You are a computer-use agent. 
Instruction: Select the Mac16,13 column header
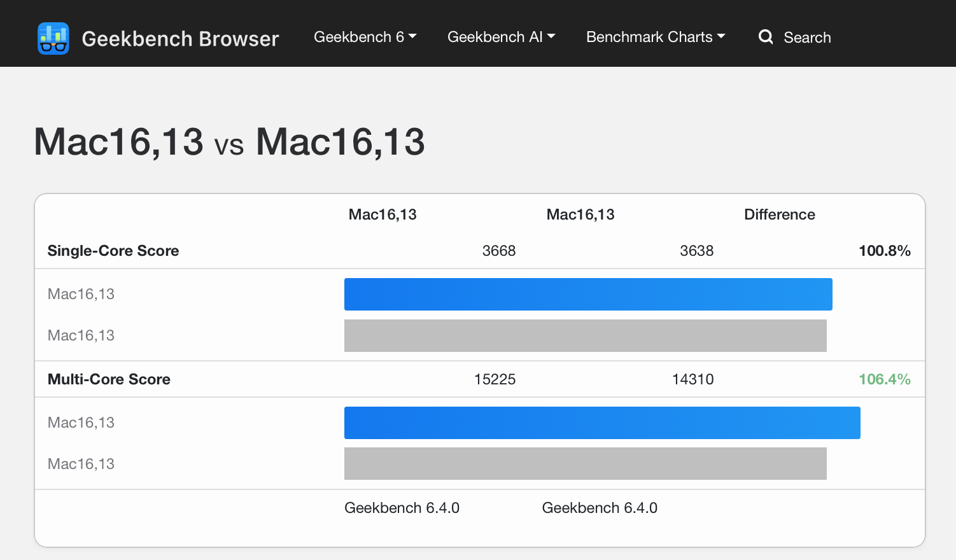point(382,214)
